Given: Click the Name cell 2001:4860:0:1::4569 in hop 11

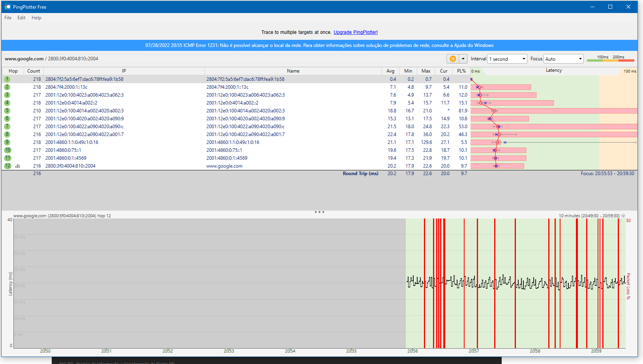Looking at the screenshot, I should pyautogui.click(x=227, y=158).
